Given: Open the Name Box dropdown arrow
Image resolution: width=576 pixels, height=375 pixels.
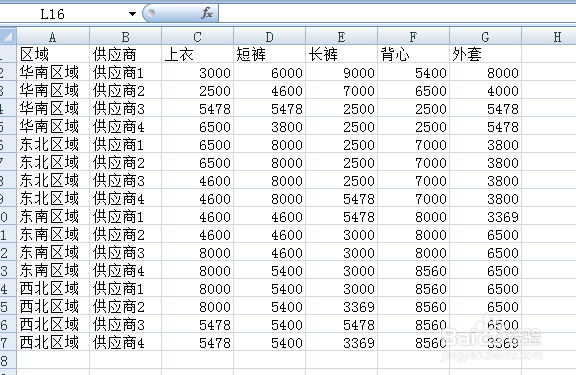Looking at the screenshot, I should 132,14.
